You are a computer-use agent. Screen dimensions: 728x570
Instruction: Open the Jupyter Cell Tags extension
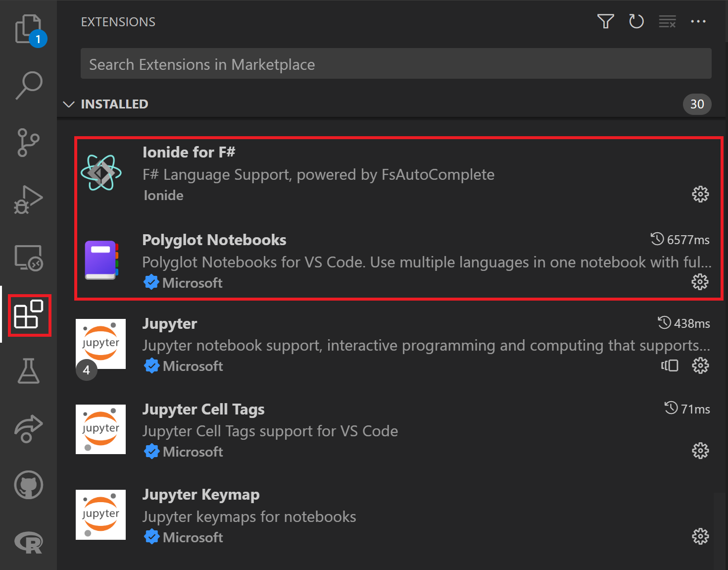[203, 410]
